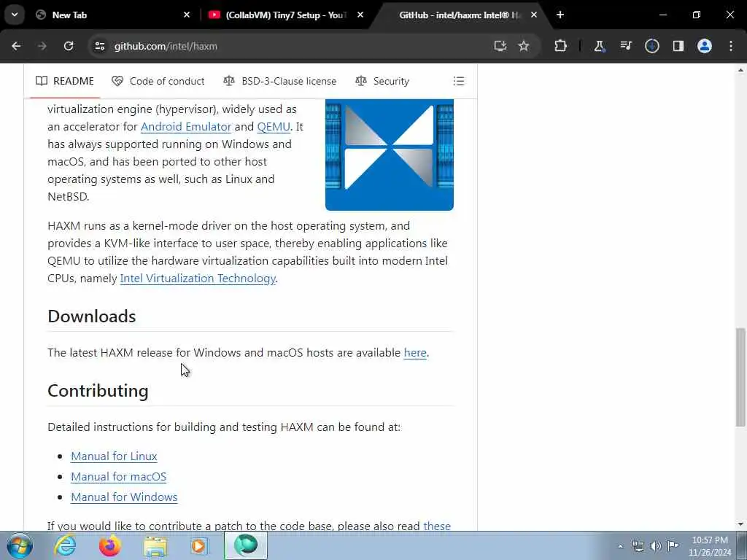Open the Action Center flag icon
This screenshot has height=560, width=747.
click(673, 546)
